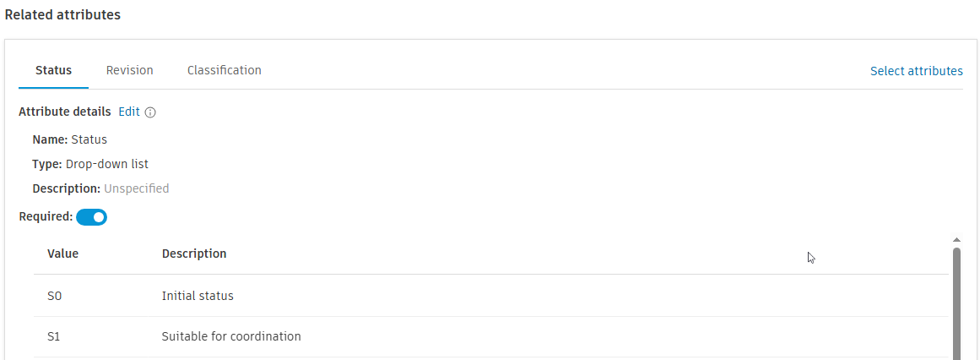Click the Description column header
Screen dimensions: 980x360
click(194, 254)
